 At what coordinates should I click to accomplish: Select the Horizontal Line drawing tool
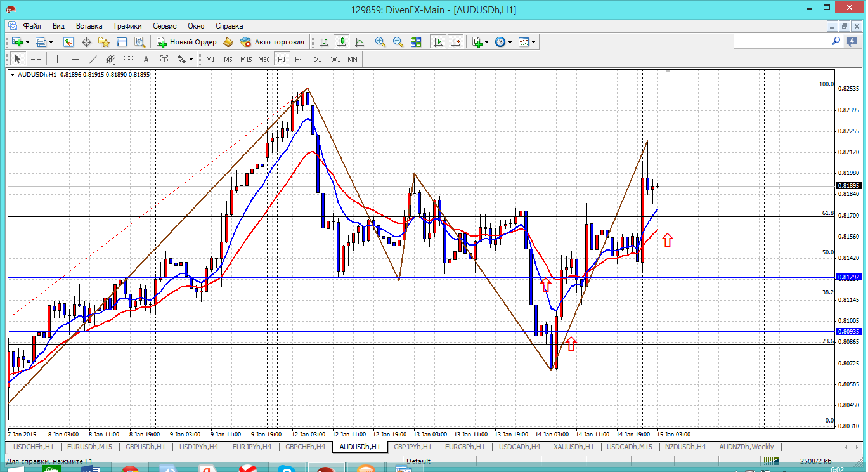75,59
